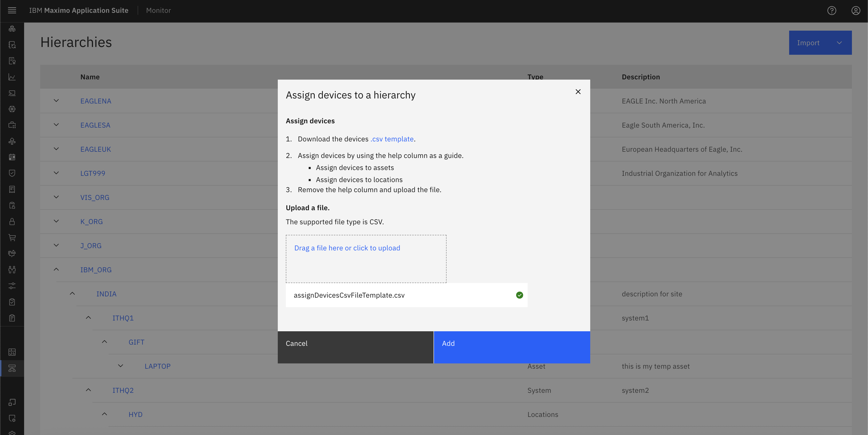Click the clipboard list sidebar icon

coord(12,318)
